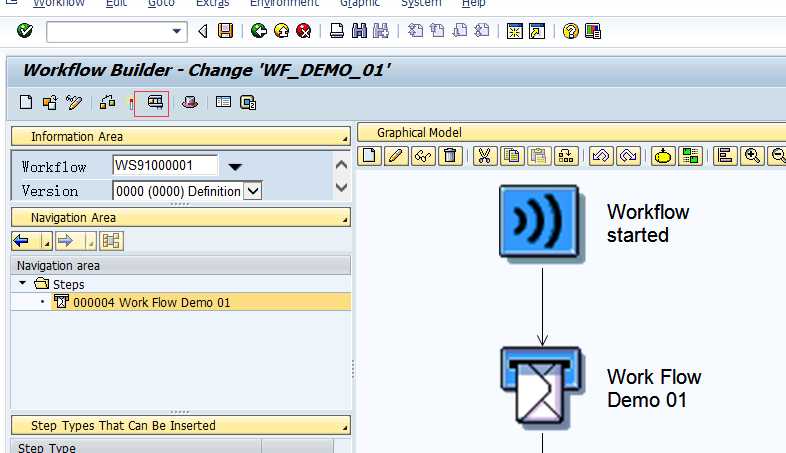Open Information Area panel menu corner

(x=345, y=138)
